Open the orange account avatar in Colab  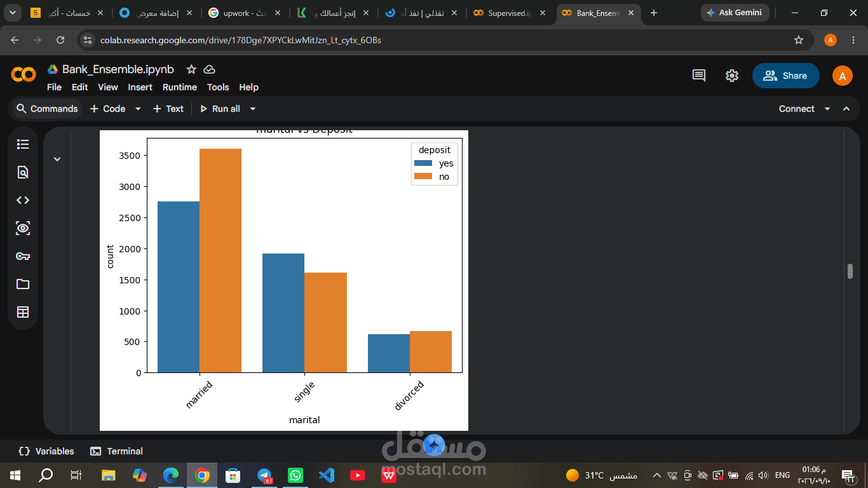pos(843,76)
